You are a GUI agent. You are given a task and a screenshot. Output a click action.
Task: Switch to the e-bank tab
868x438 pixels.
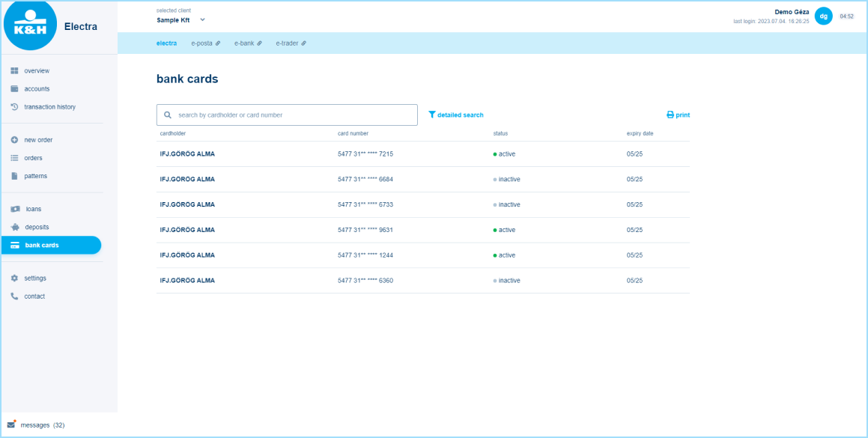(247, 43)
